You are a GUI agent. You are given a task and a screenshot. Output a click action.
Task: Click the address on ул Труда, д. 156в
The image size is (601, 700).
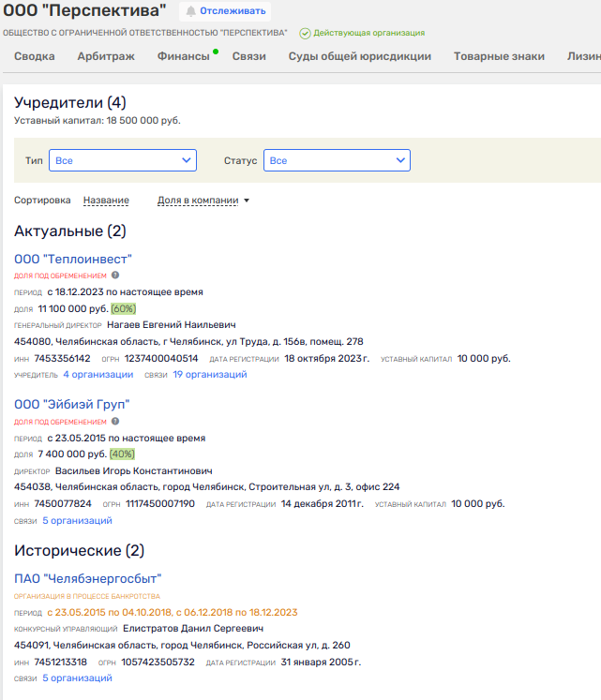(188, 341)
